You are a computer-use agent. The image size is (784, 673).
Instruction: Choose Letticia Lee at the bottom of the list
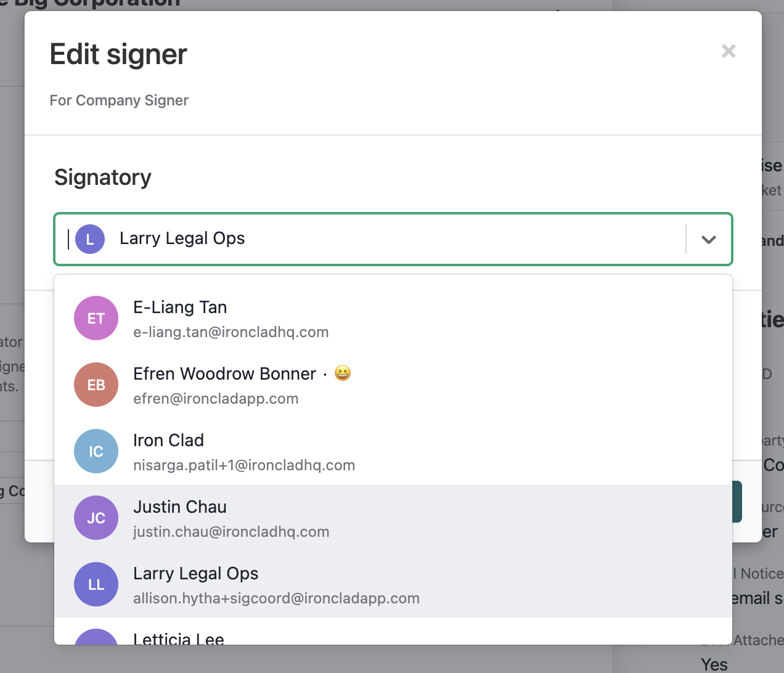393,631
